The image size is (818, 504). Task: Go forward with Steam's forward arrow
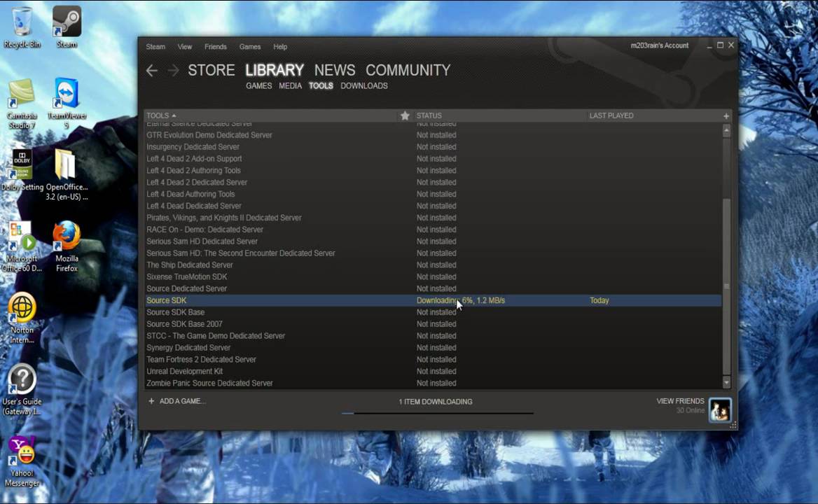pos(173,71)
